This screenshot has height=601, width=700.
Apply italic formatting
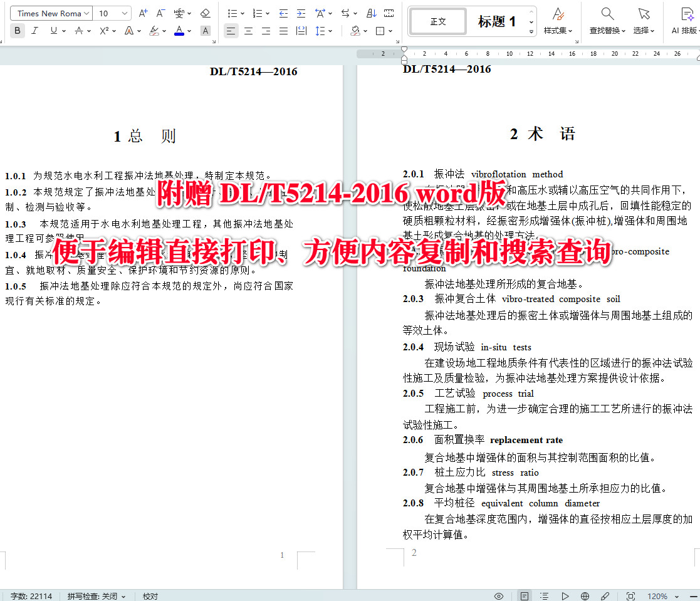pyautogui.click(x=35, y=30)
